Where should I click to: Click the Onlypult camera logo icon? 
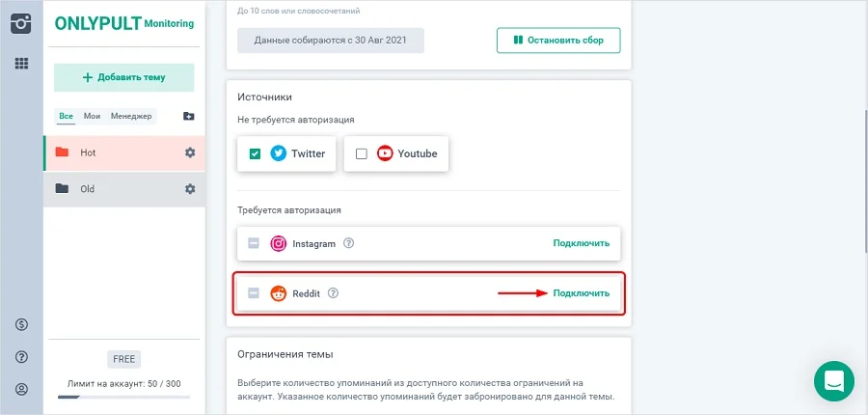21,23
